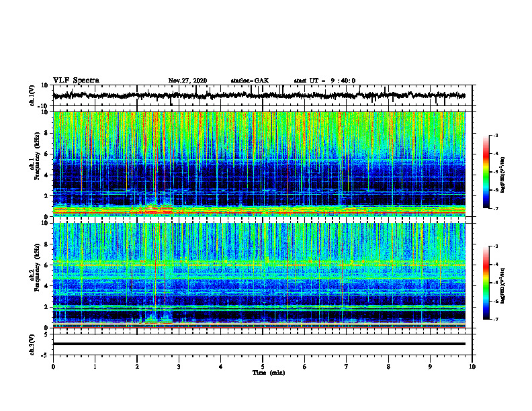
Task: Click the "-7" tick on ch.1 colorbar
Action: [496, 208]
